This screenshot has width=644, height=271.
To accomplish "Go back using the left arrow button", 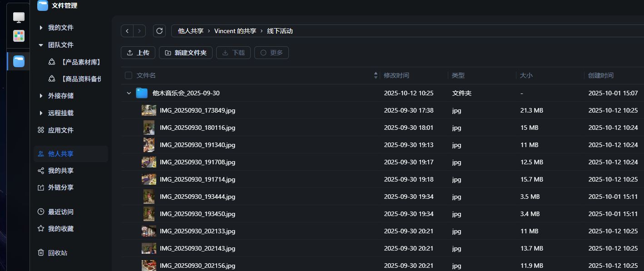I will pyautogui.click(x=127, y=31).
